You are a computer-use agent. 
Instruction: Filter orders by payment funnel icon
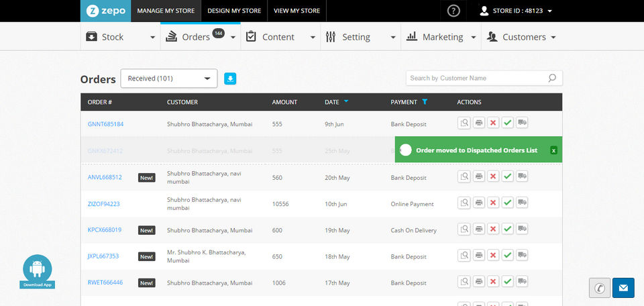[x=425, y=102]
